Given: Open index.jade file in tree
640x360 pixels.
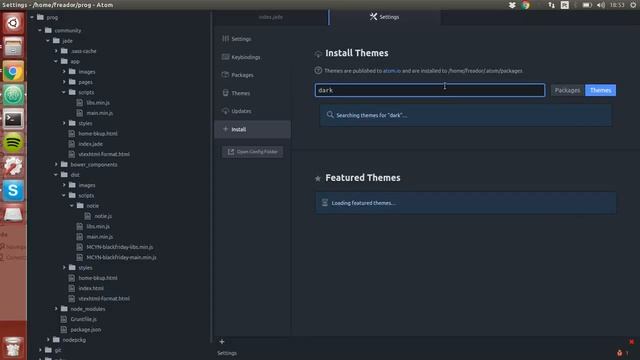Looking at the screenshot, I should coord(90,144).
